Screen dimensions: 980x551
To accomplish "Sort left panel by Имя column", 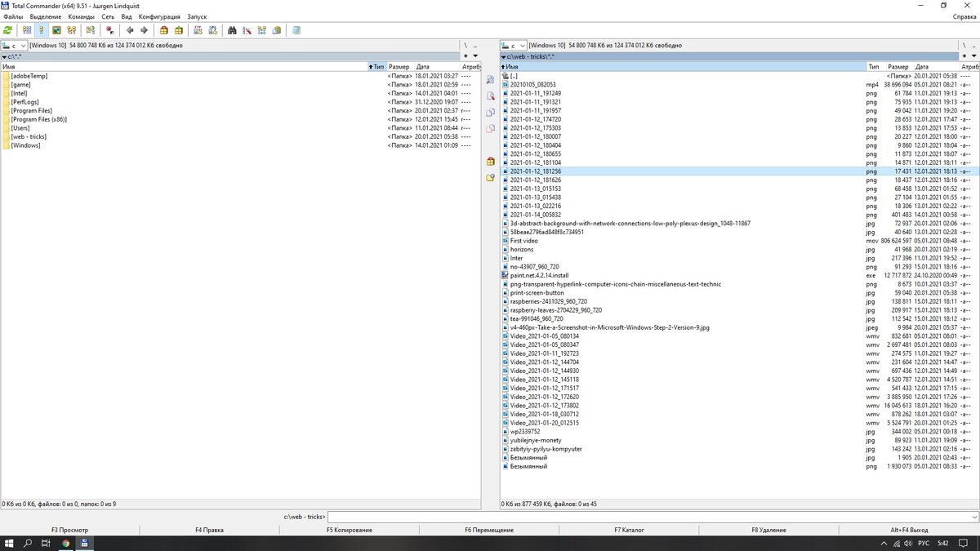I will (185, 66).
